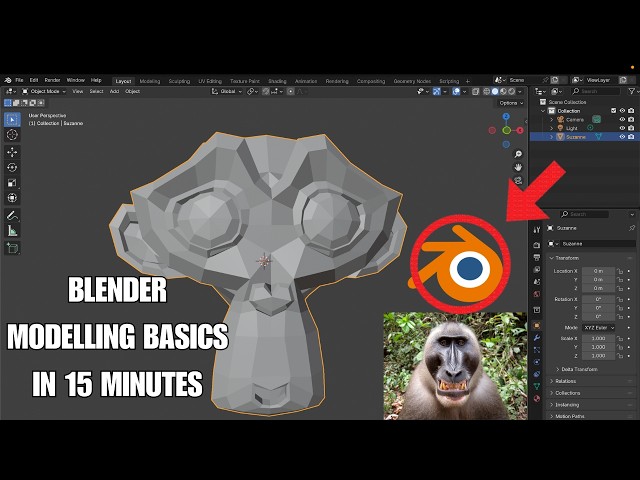The height and width of the screenshot is (480, 640).
Task: Open the Output properties tab
Action: 537,257
